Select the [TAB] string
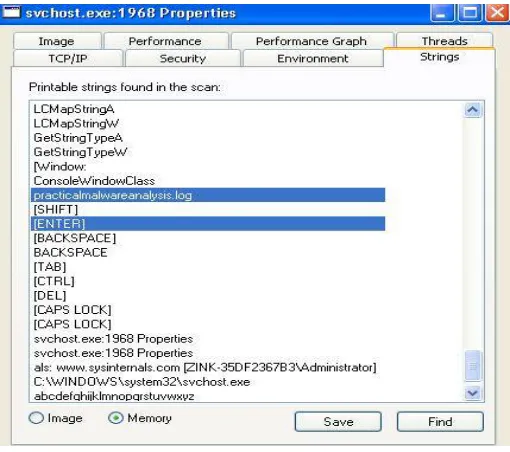510x452 pixels. [208, 267]
